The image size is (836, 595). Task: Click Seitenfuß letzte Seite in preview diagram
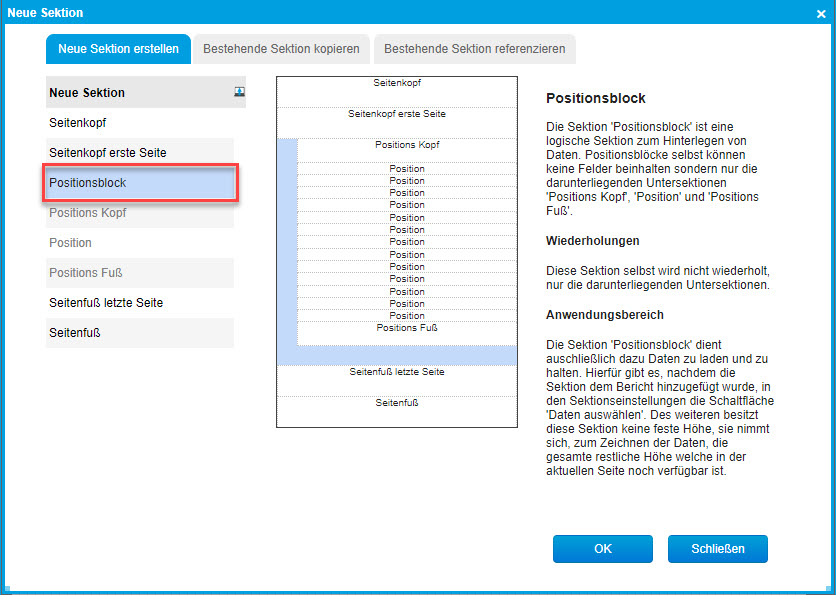397,373
